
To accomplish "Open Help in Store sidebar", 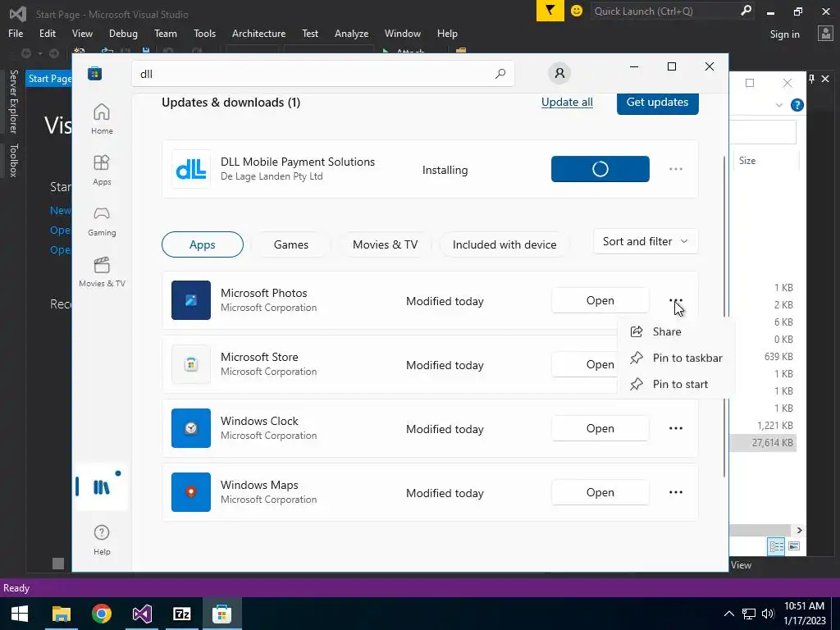I will (102, 540).
